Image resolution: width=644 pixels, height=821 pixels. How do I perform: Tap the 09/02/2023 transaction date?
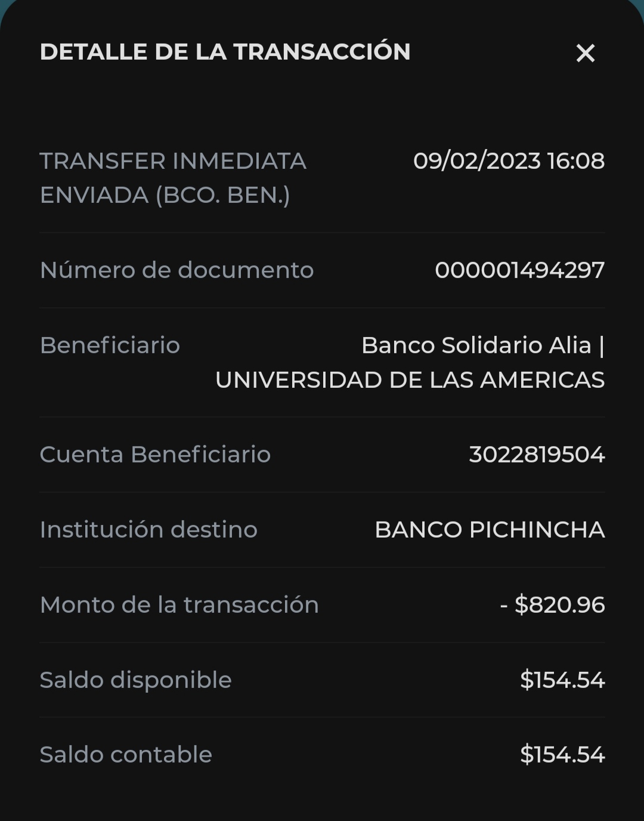(476, 161)
